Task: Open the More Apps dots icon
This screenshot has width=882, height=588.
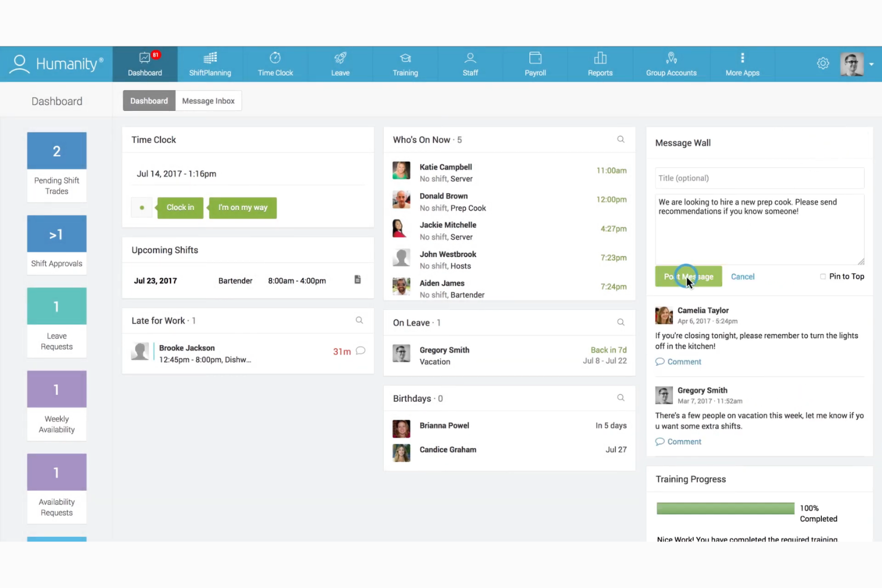Action: click(x=743, y=58)
